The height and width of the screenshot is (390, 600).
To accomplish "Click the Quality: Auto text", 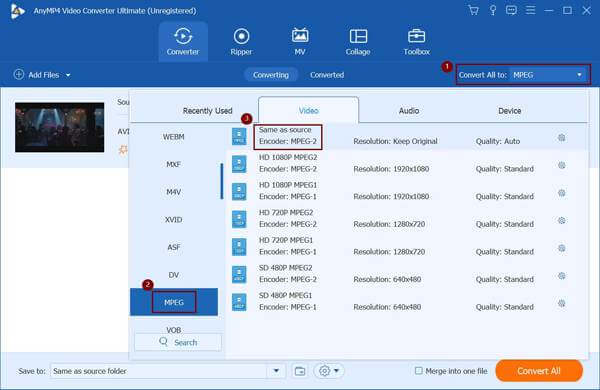I will (498, 141).
